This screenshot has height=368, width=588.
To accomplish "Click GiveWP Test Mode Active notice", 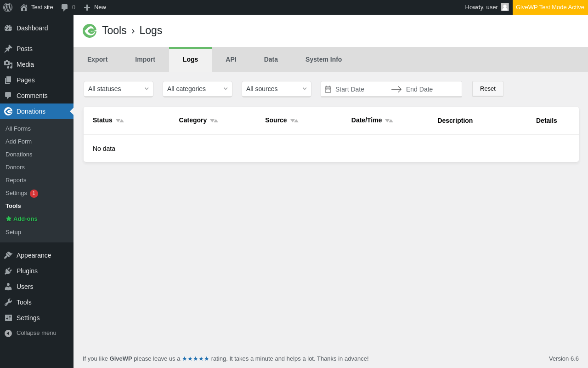I will (550, 7).
